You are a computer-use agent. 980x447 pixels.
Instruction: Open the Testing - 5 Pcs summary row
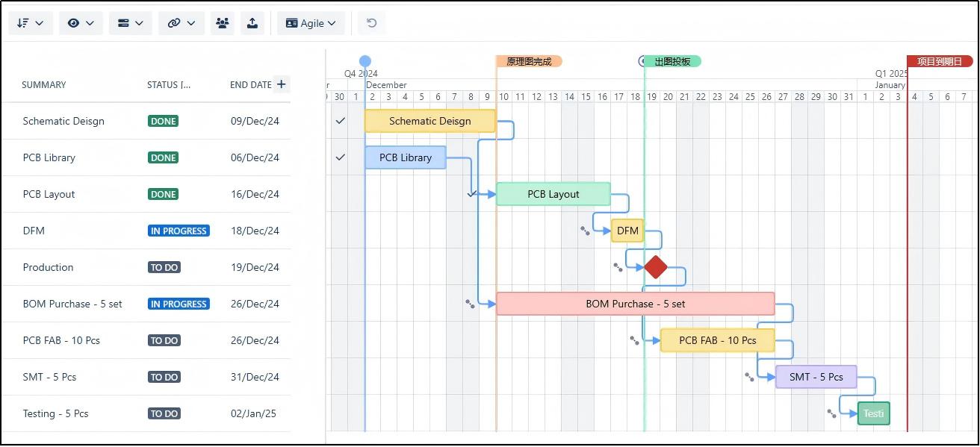(x=55, y=413)
